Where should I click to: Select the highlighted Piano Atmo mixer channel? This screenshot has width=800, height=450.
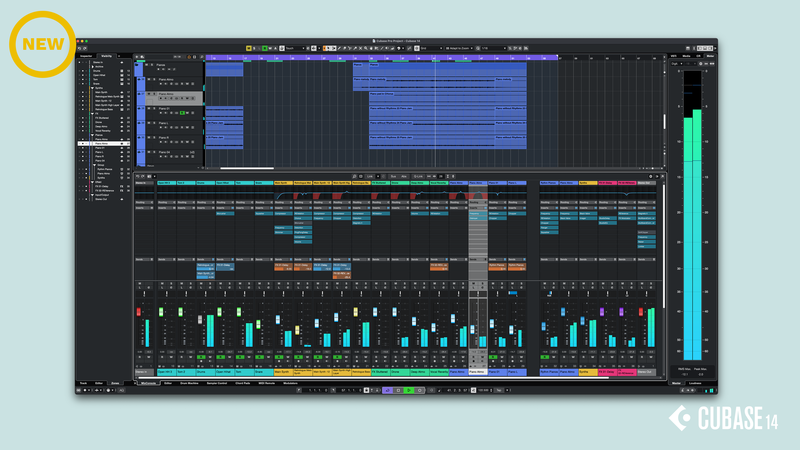(x=478, y=371)
